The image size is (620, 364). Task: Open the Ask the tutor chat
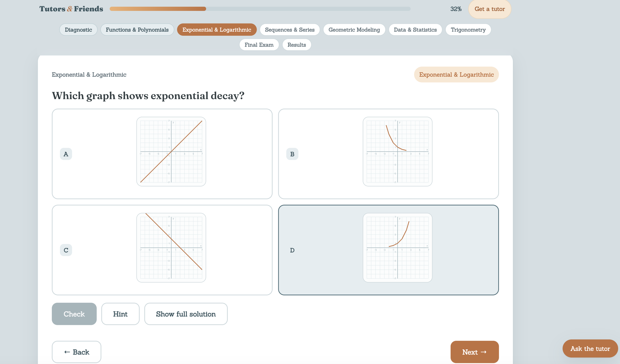(590, 349)
